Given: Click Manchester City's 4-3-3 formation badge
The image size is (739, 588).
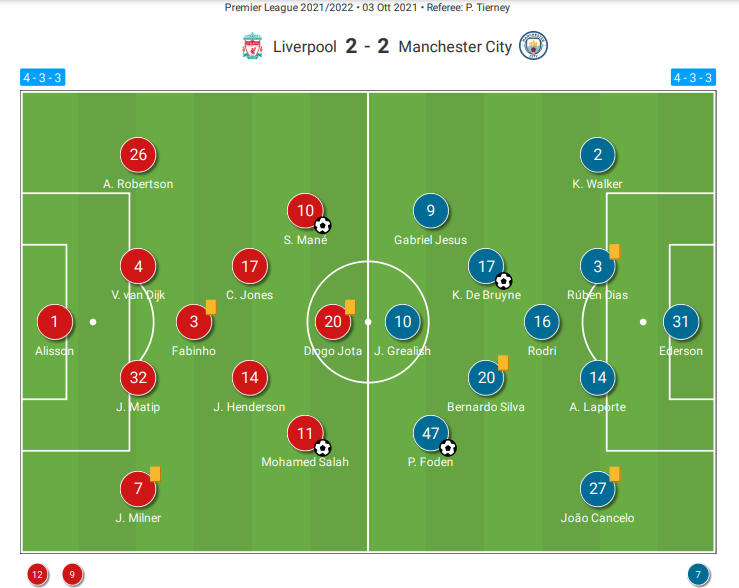Looking at the screenshot, I should 693,77.
